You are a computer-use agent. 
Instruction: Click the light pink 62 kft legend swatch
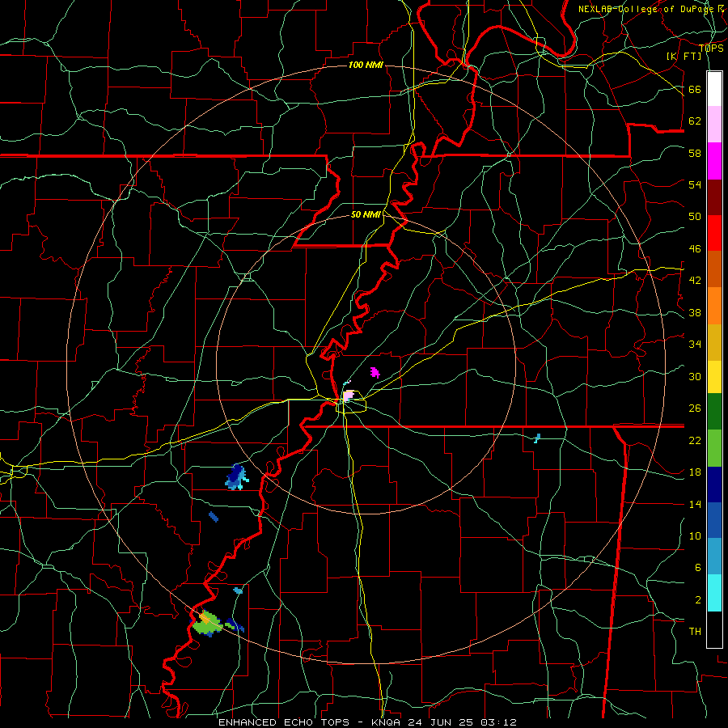tap(714, 125)
